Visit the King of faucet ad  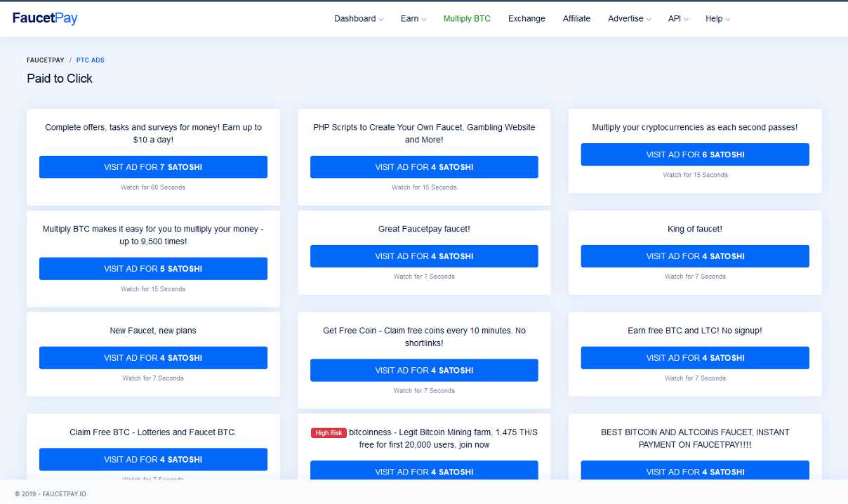[694, 256]
